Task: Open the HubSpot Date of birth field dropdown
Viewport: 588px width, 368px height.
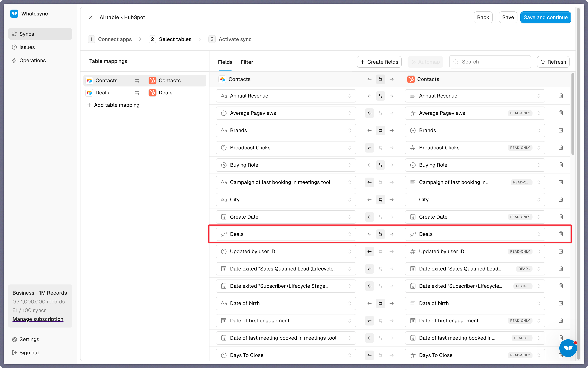Action: point(475,303)
